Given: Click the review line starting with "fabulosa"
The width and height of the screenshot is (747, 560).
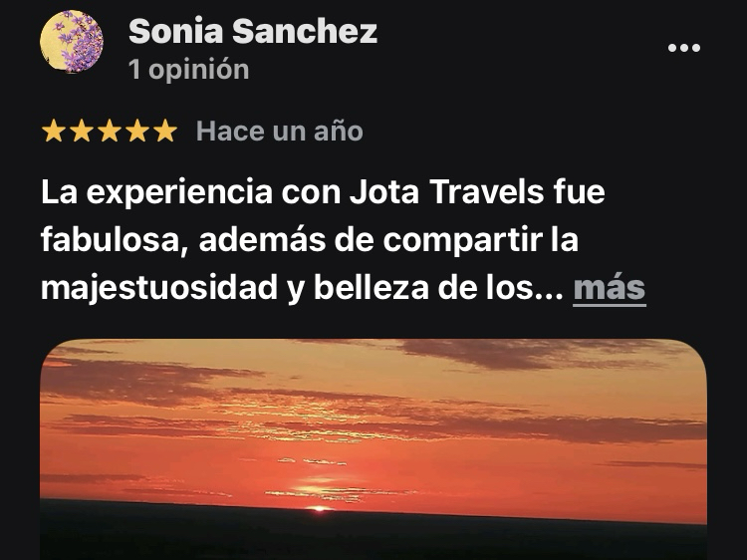Looking at the screenshot, I should pos(310,240).
